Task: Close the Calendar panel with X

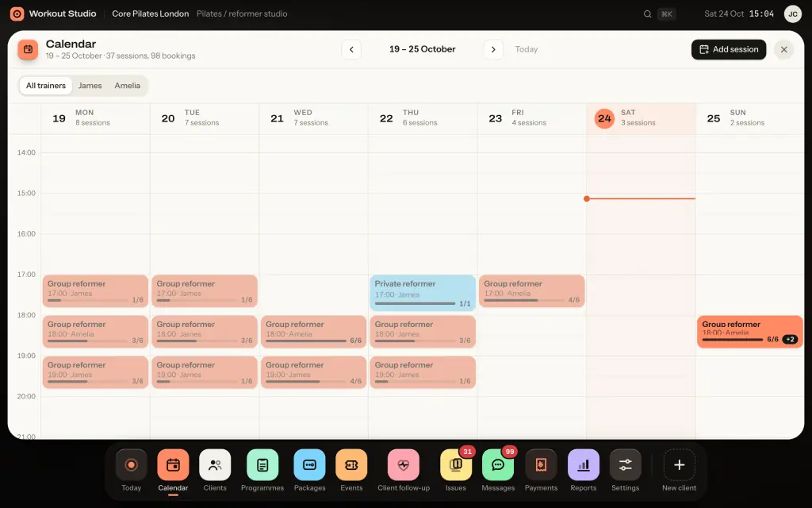Action: click(784, 50)
